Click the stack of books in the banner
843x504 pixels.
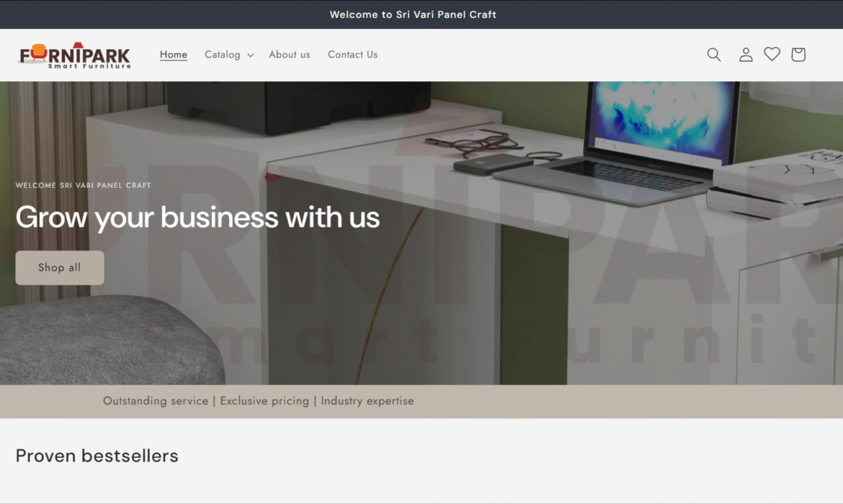775,183
